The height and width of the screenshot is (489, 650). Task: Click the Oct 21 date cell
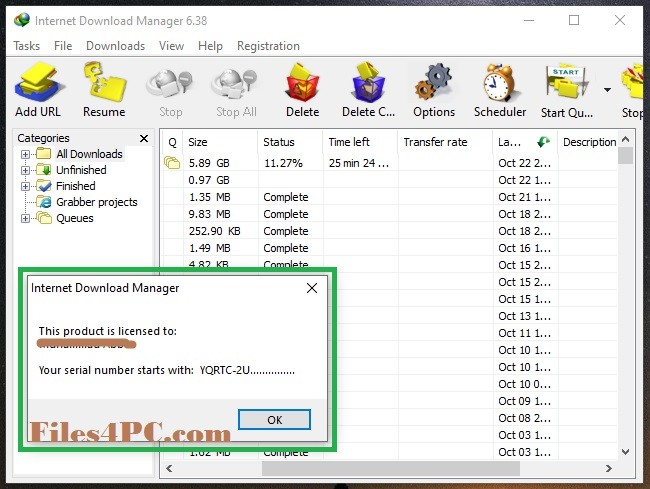tap(524, 197)
